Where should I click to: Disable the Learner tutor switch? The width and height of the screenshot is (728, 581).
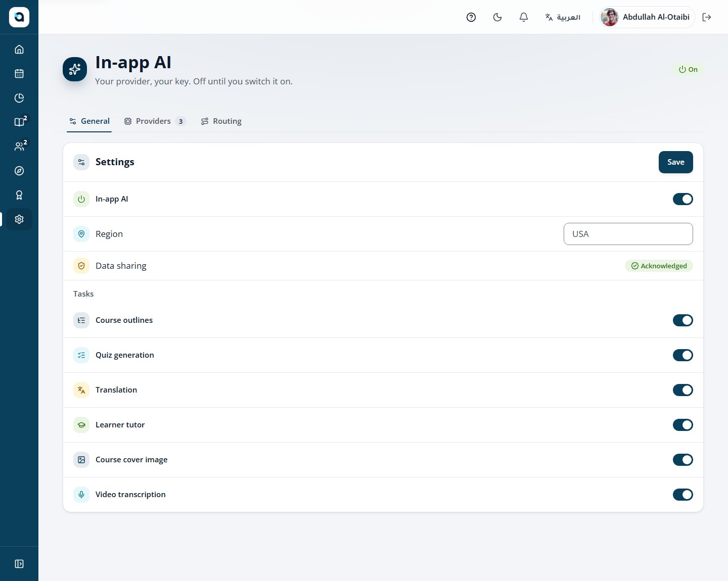(682, 425)
